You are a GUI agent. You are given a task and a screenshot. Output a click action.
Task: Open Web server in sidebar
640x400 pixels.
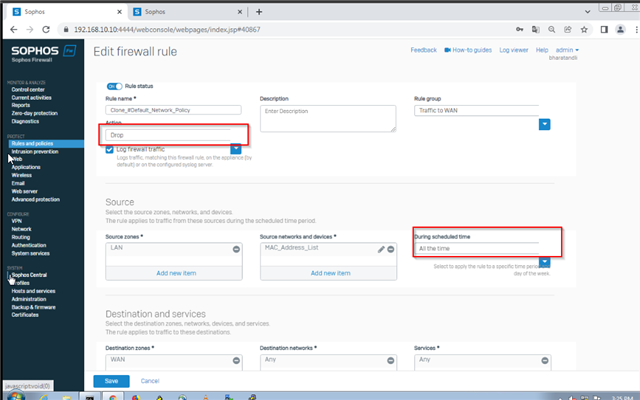[24, 191]
